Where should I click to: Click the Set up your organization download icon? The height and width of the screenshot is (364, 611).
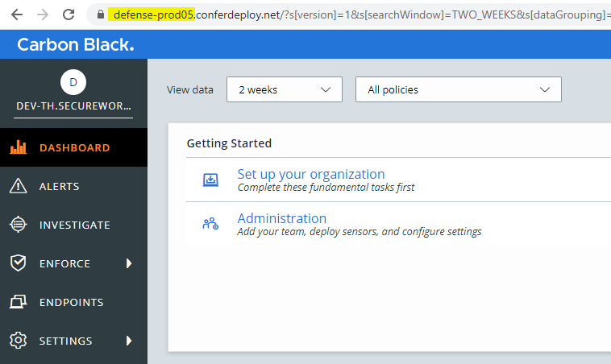[x=210, y=180]
